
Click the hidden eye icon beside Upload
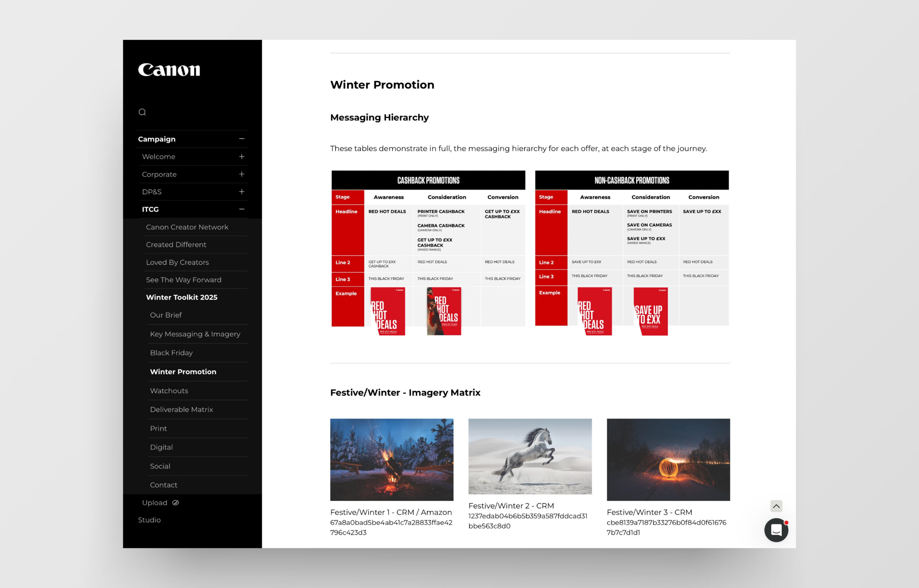176,503
